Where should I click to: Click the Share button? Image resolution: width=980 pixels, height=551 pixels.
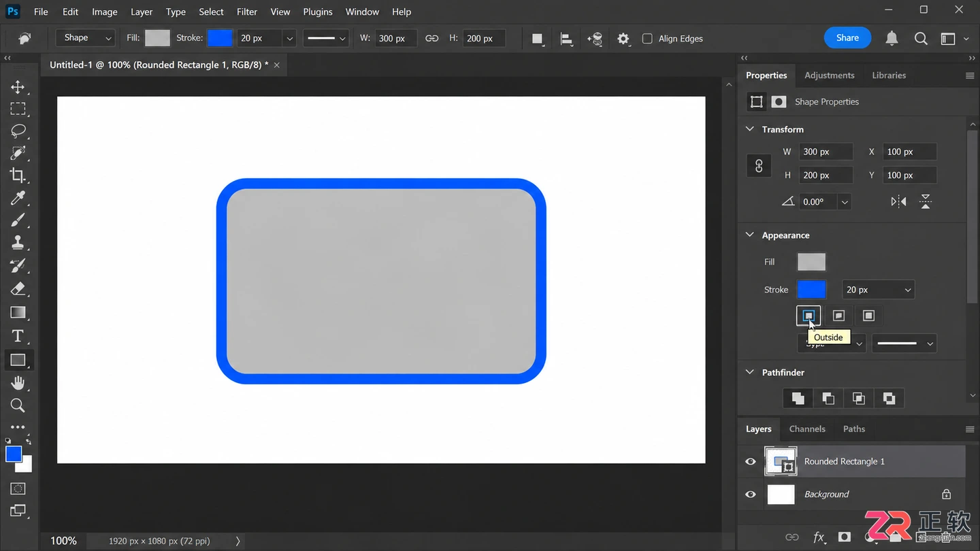[x=847, y=38]
